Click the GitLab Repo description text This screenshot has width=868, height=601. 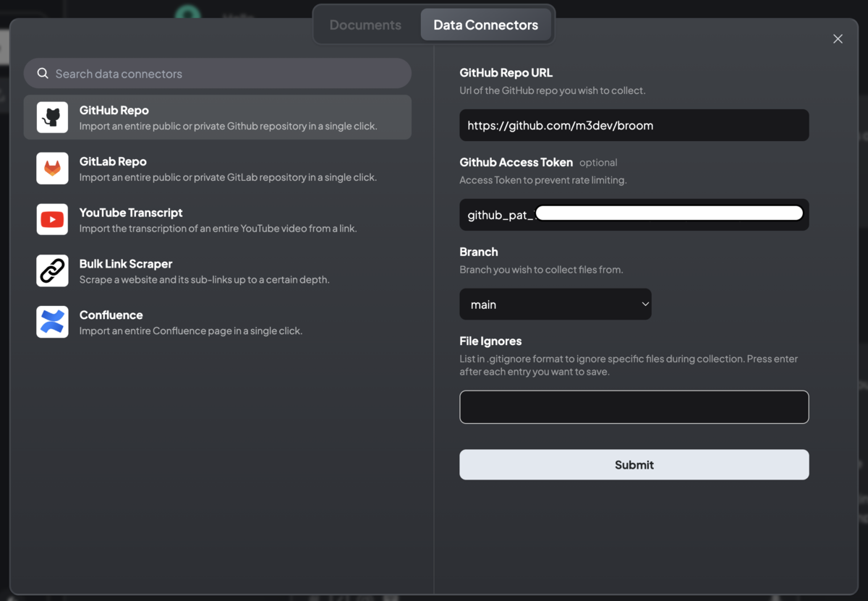click(228, 178)
